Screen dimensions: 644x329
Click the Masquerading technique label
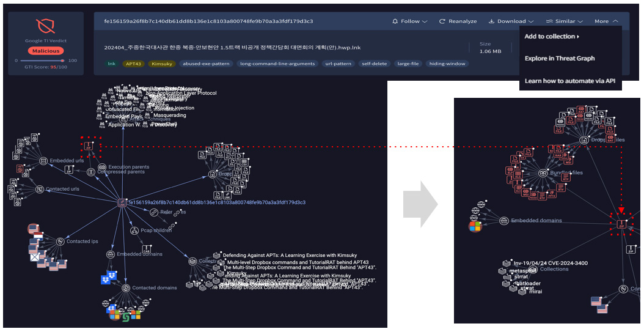[x=170, y=116]
